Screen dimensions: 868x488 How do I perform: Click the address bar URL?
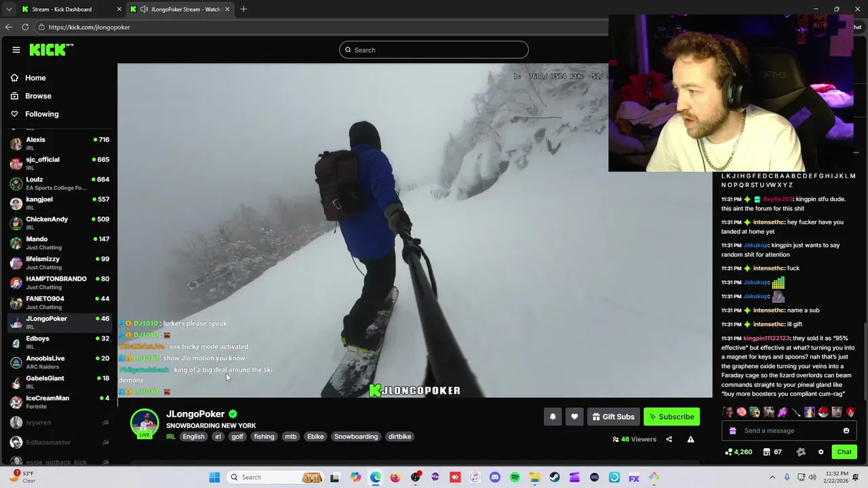[x=89, y=27]
